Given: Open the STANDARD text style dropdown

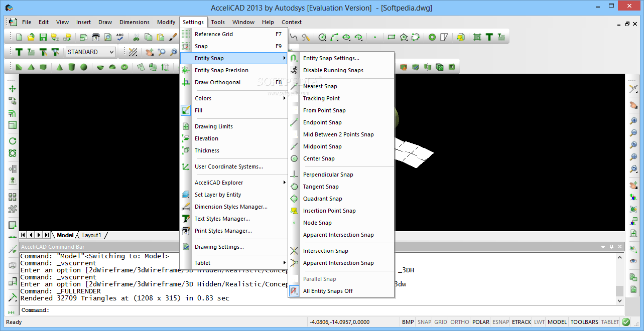Looking at the screenshot, I should pos(91,52).
